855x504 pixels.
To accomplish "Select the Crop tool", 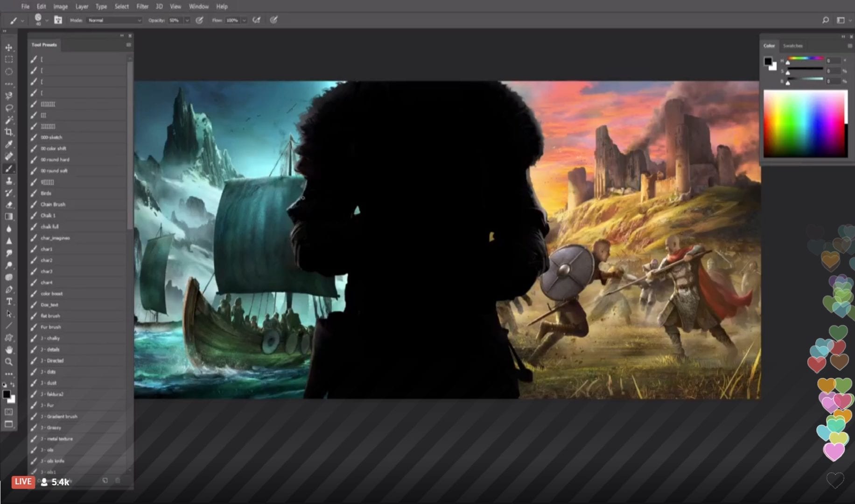I will 9,132.
